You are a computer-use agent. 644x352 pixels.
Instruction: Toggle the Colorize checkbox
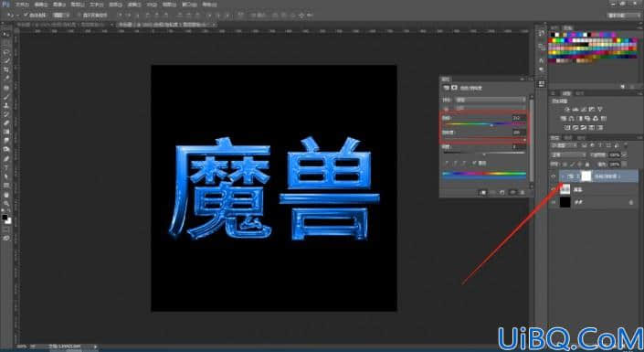(474, 164)
